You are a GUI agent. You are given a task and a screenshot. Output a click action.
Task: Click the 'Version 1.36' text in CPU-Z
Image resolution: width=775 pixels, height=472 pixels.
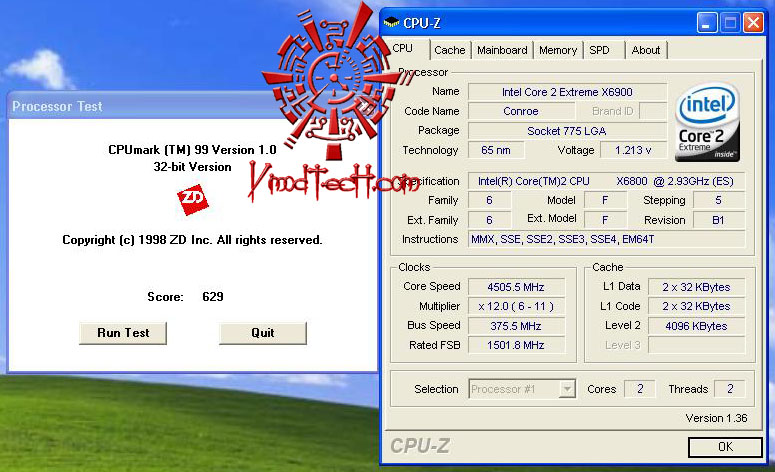[x=716, y=418]
